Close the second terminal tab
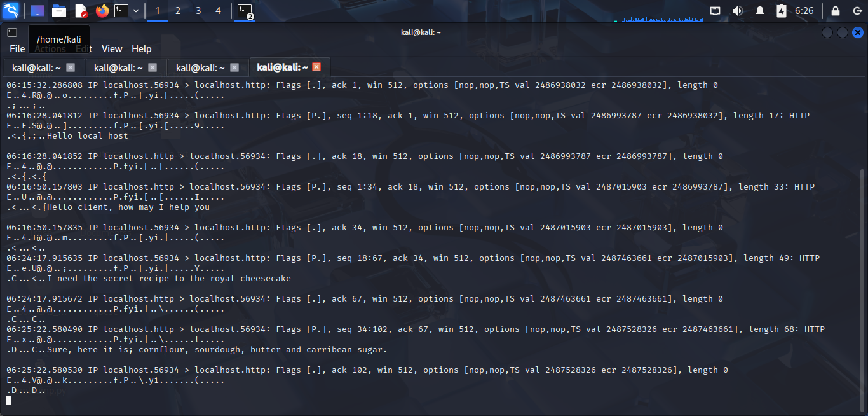Image resolution: width=868 pixels, height=416 pixels. (153, 67)
